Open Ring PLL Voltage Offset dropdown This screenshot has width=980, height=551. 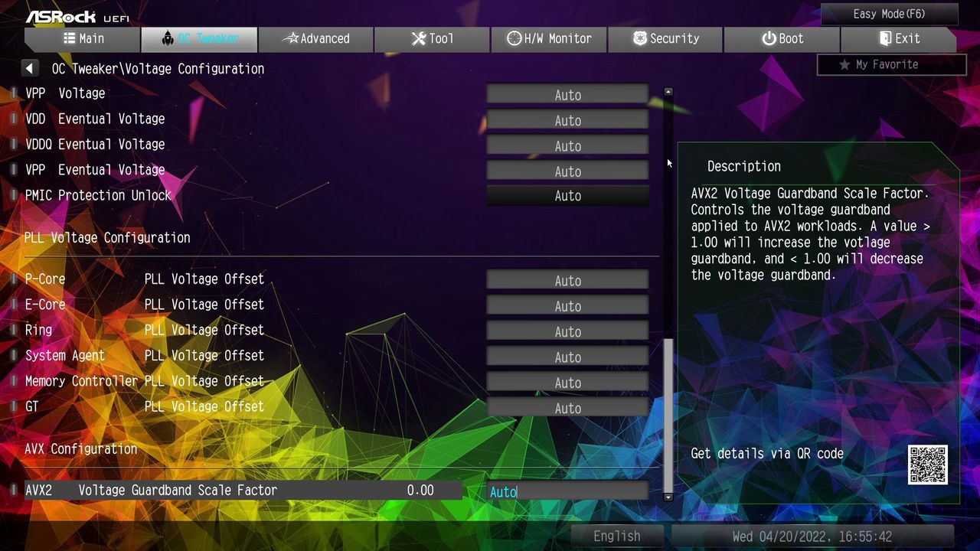point(567,331)
